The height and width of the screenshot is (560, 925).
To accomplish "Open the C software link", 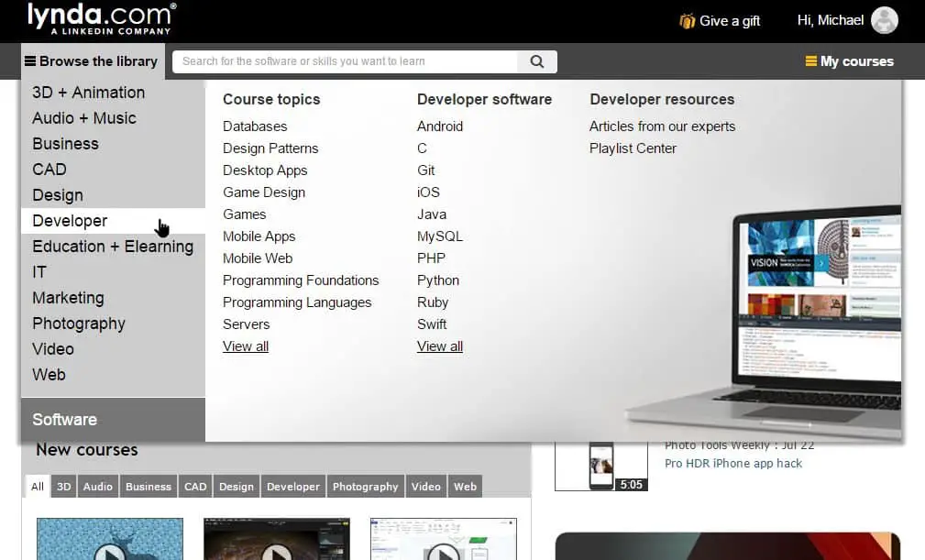I will (x=422, y=148).
